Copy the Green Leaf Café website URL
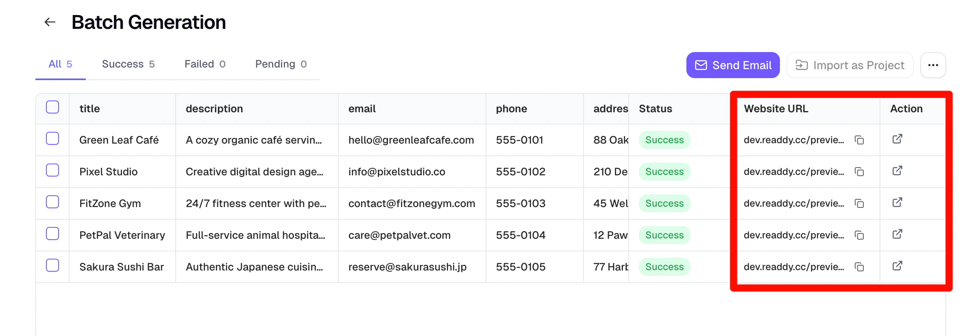Viewport: 980px width, 336px height. pyautogui.click(x=860, y=140)
